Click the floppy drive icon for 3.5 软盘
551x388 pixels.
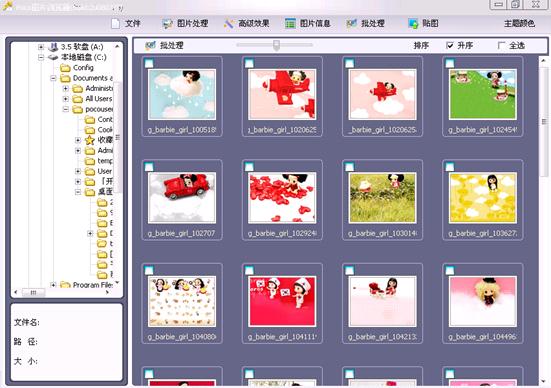coord(53,47)
